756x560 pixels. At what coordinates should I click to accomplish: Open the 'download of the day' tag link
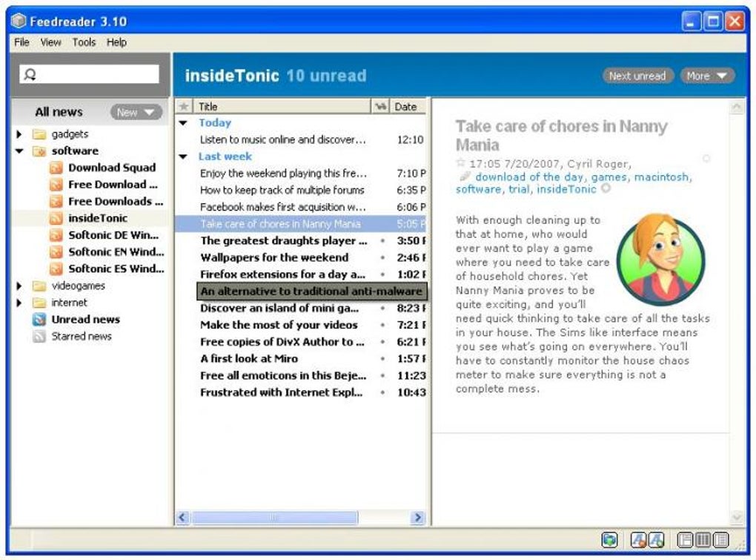[529, 177]
